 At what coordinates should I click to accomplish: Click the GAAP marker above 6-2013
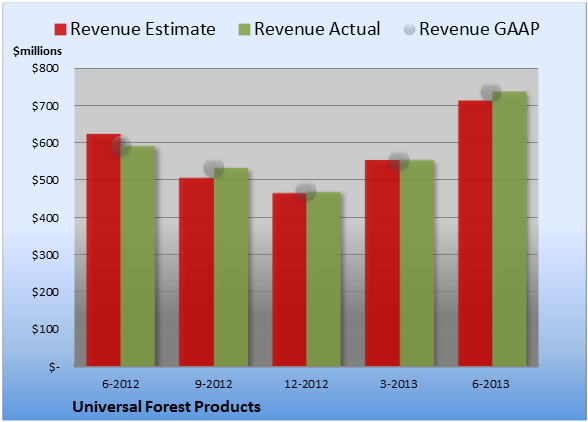(x=491, y=92)
